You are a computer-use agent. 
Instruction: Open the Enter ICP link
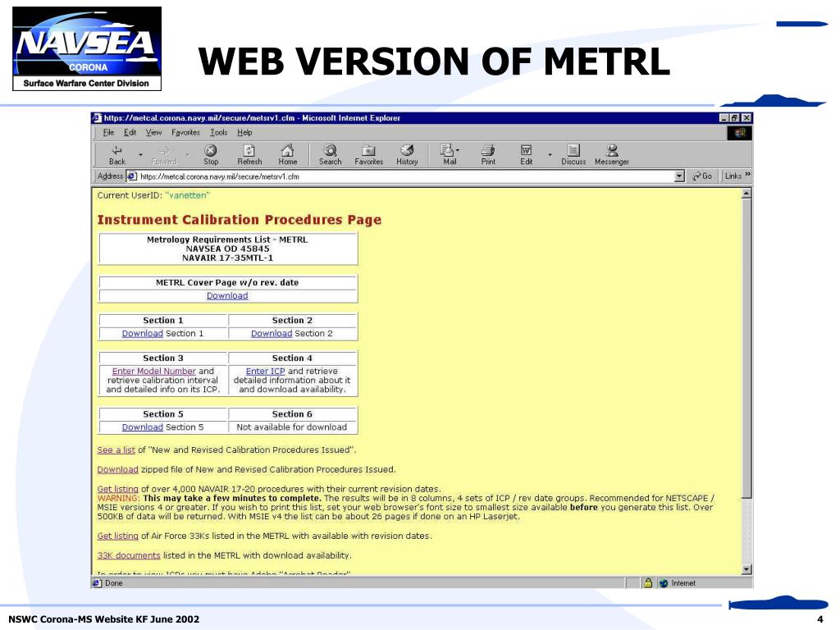pyautogui.click(x=265, y=371)
